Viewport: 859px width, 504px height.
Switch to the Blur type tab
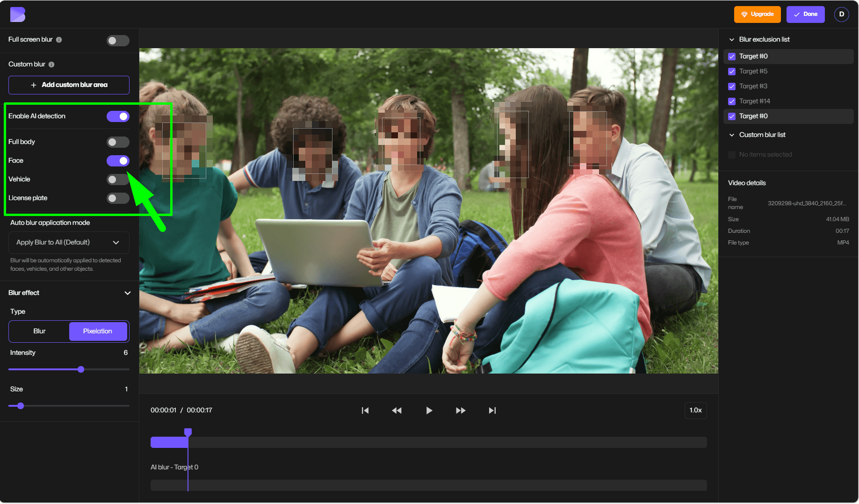point(39,331)
